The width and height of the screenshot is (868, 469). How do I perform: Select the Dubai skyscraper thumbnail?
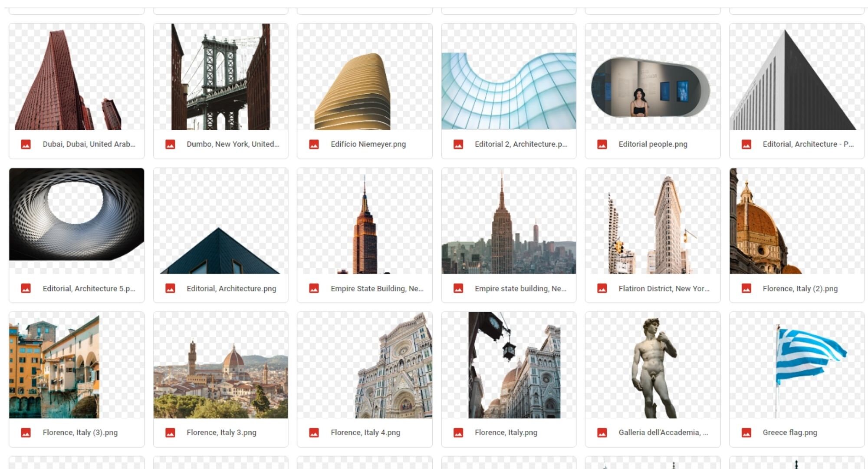pyautogui.click(x=76, y=78)
